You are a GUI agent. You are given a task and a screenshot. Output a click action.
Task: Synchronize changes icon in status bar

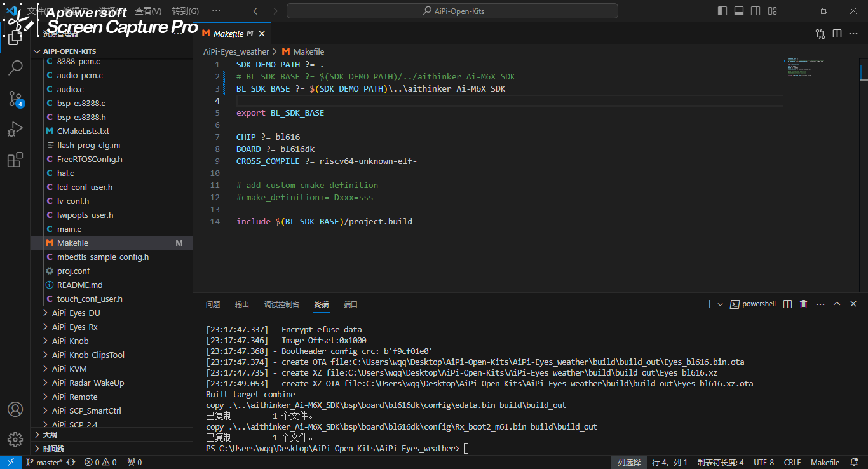coord(71,463)
